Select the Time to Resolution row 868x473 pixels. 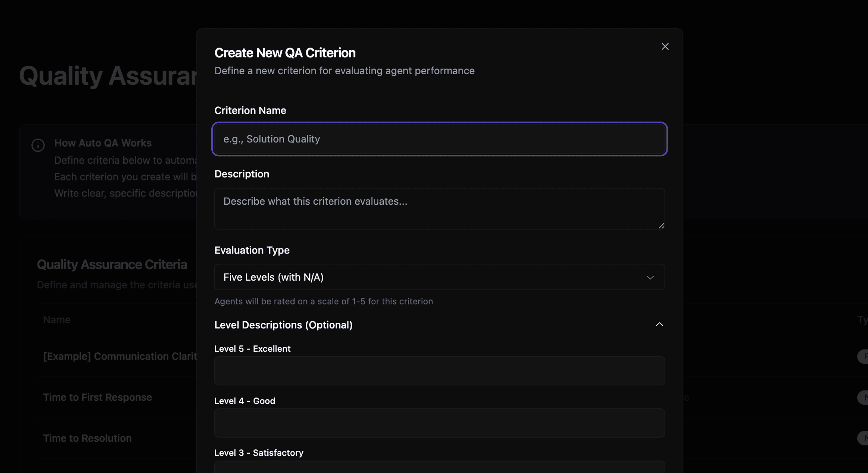coord(87,438)
